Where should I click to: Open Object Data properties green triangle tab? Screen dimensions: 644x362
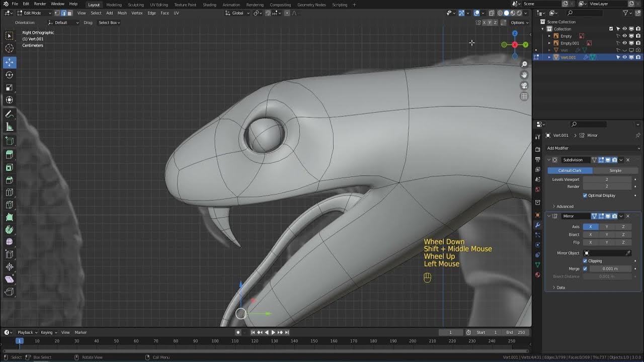[537, 265]
